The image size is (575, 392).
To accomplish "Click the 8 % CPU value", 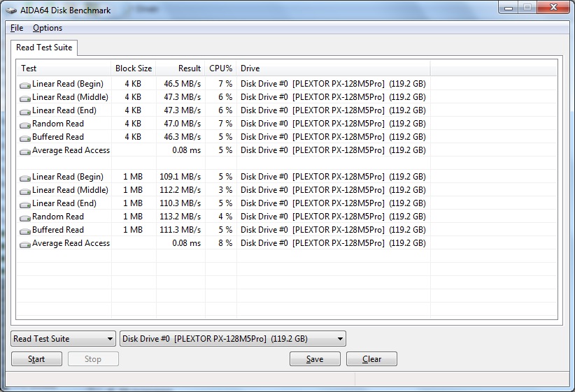I will pos(225,243).
